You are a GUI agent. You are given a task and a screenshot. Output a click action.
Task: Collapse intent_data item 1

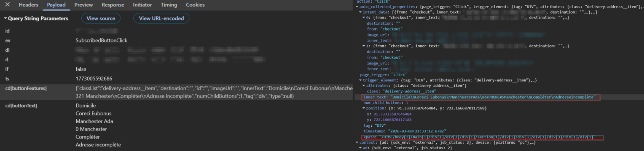pyautogui.click(x=364, y=46)
